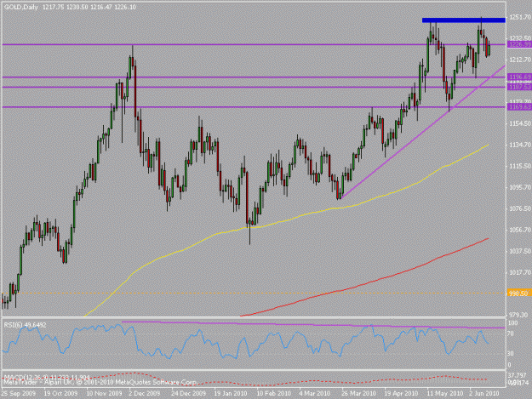
Task: Select the purple horizontal line at 1226.99
Action: (x=254, y=44)
